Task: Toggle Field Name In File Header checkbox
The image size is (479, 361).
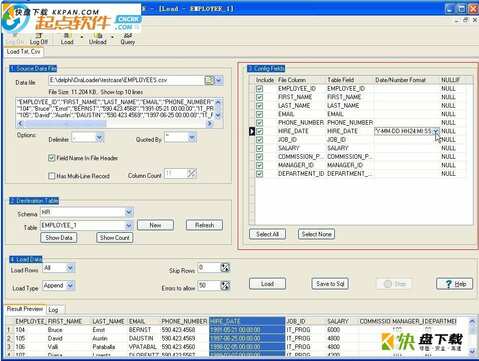Action: [52, 158]
